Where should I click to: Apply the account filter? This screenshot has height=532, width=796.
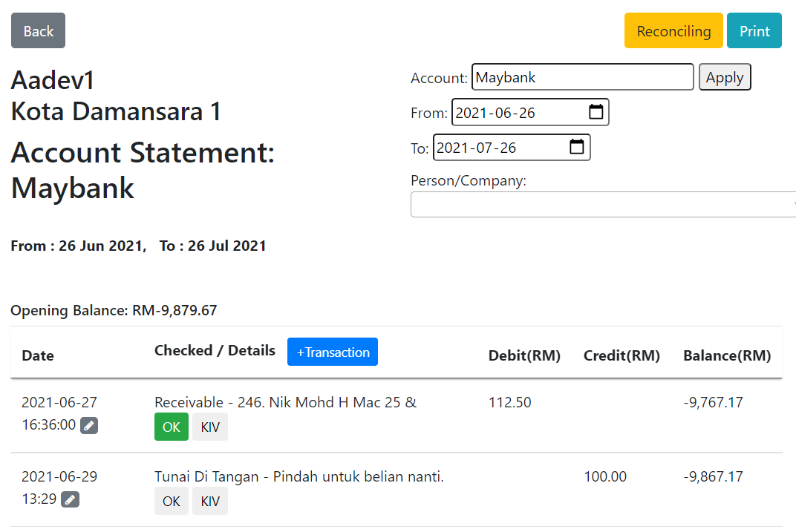coord(725,77)
